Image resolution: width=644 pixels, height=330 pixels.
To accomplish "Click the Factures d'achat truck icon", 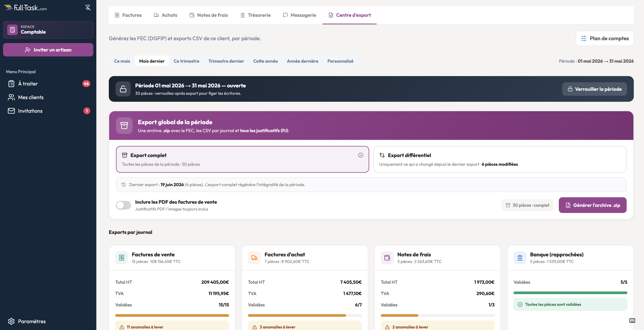I will [254, 258].
